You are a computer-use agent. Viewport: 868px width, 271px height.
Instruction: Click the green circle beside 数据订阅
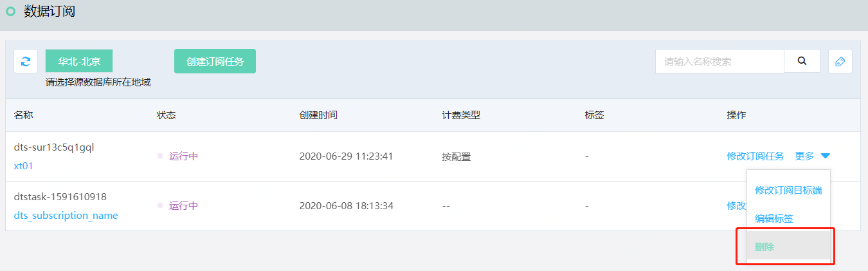[10, 11]
